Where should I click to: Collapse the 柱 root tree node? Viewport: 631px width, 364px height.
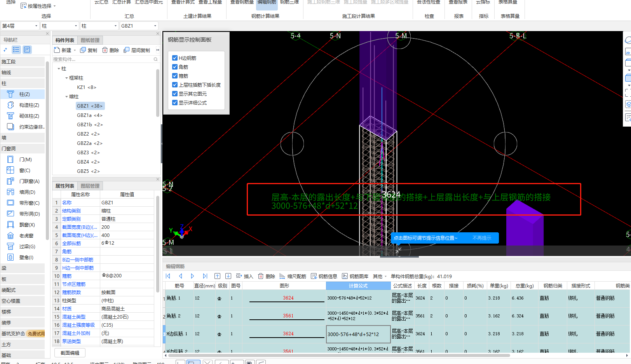click(x=59, y=69)
